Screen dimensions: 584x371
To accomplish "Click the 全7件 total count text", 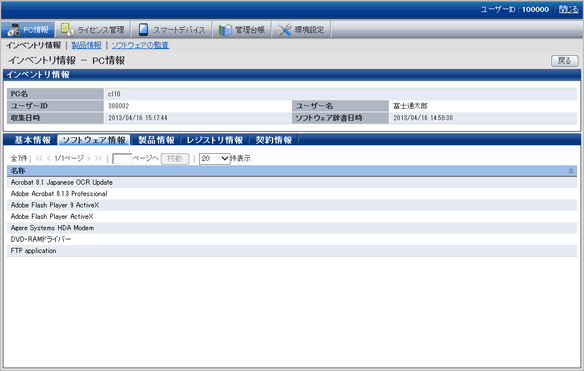I will (x=19, y=158).
